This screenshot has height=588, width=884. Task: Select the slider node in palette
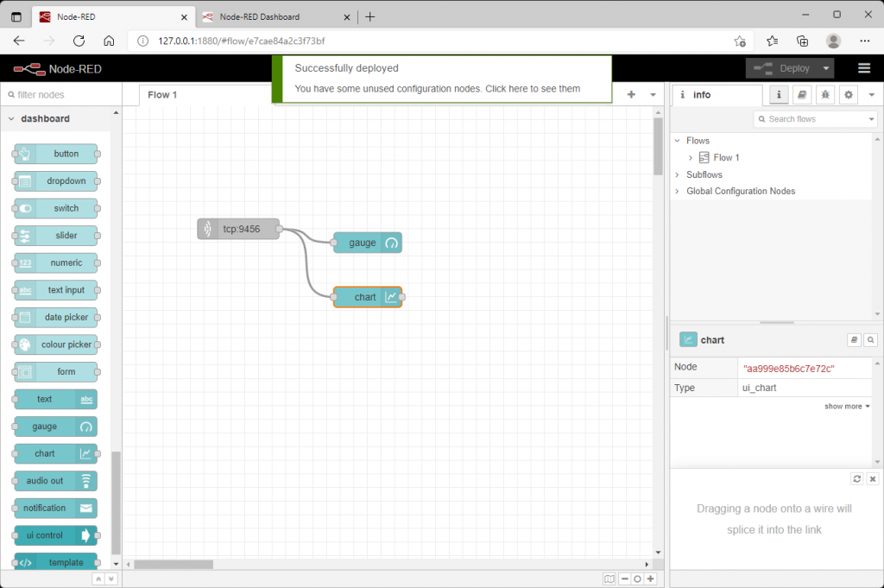[56, 236]
